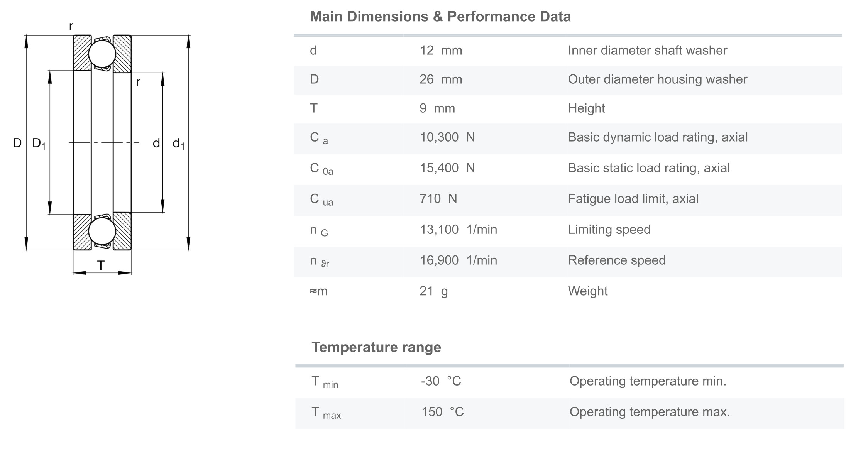Click the D1 label in the drawing
Viewport: 868px width, 465px height.
pyautogui.click(x=39, y=144)
